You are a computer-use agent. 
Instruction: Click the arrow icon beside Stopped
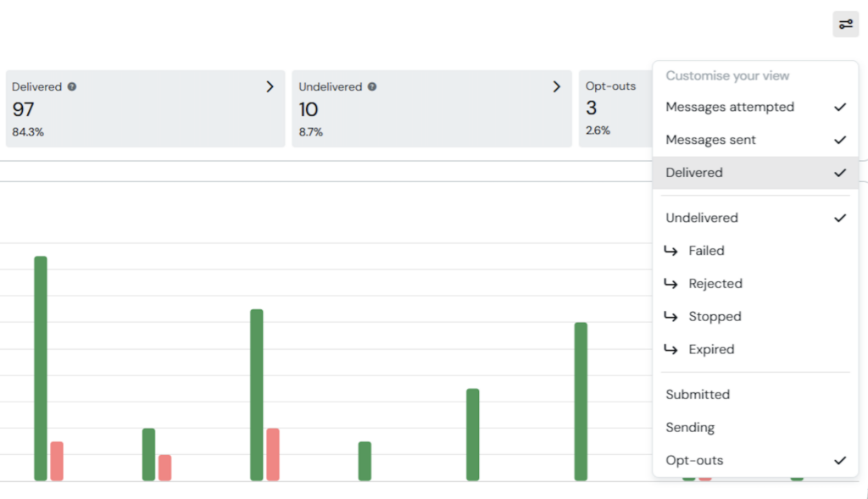[670, 317]
